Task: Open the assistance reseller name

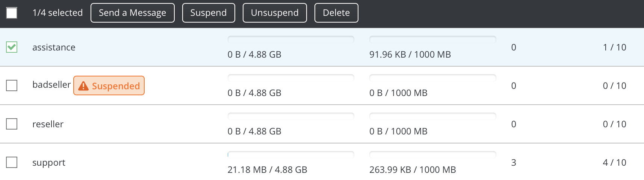Action: [x=54, y=47]
